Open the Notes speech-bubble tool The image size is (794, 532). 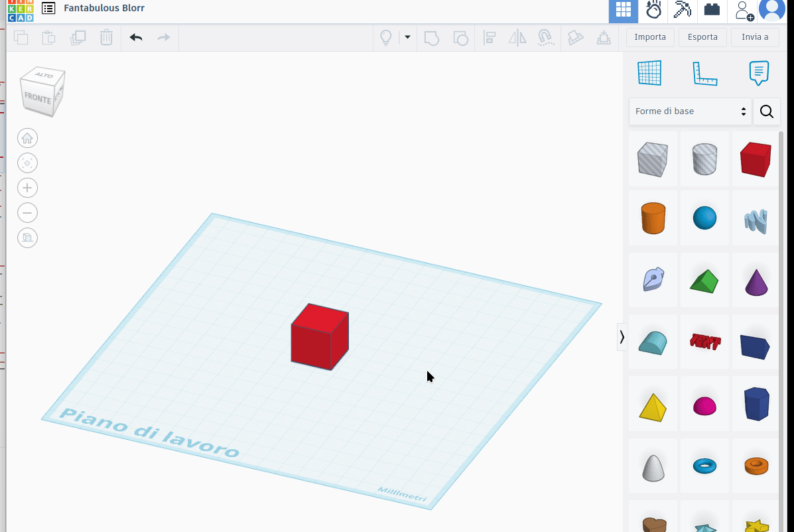tap(759, 74)
